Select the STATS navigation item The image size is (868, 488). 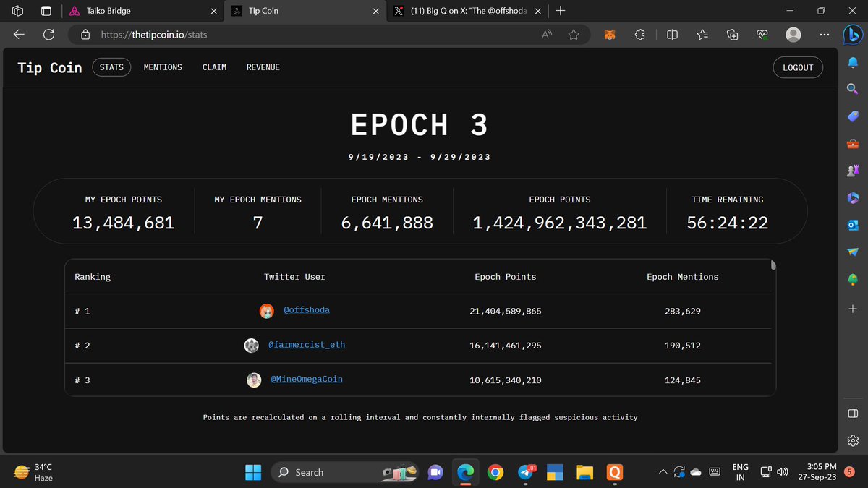tap(111, 67)
